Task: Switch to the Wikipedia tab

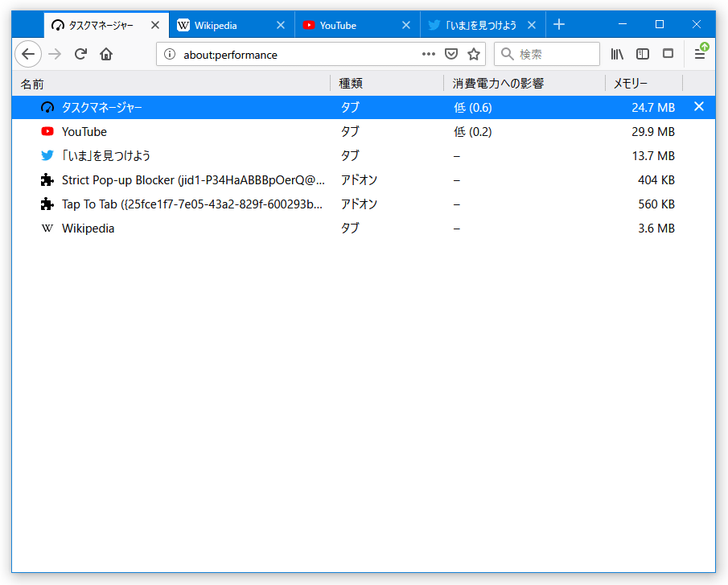Action: point(232,25)
